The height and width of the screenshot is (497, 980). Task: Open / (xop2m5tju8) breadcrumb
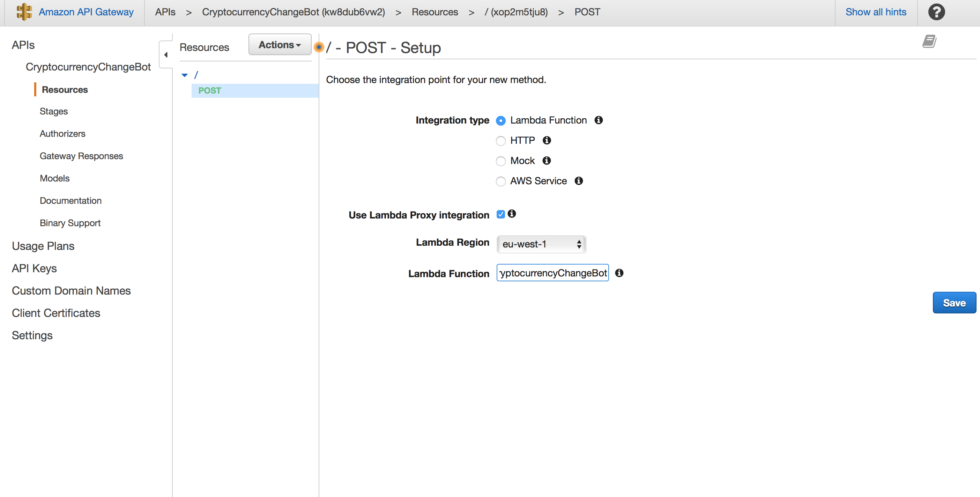[x=516, y=12]
